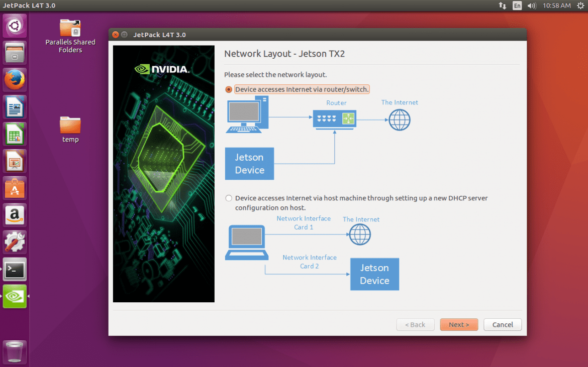Click the Next button to continue

click(x=459, y=324)
